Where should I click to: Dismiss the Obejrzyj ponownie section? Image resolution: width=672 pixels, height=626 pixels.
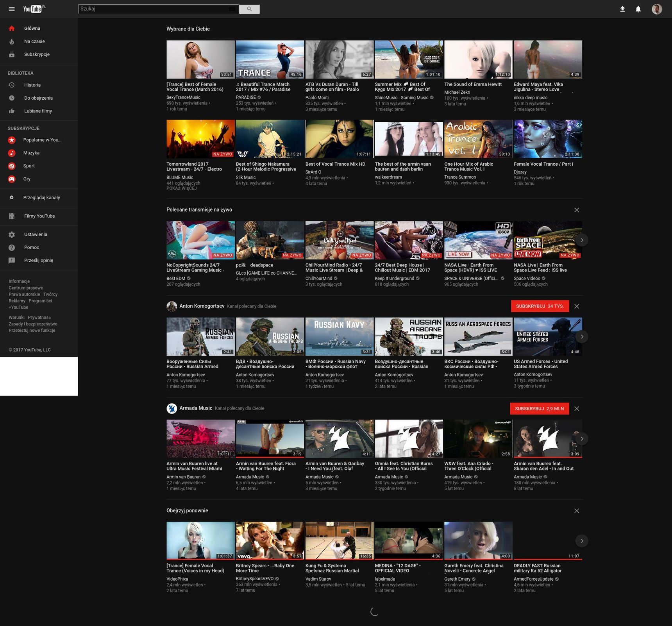pyautogui.click(x=577, y=511)
